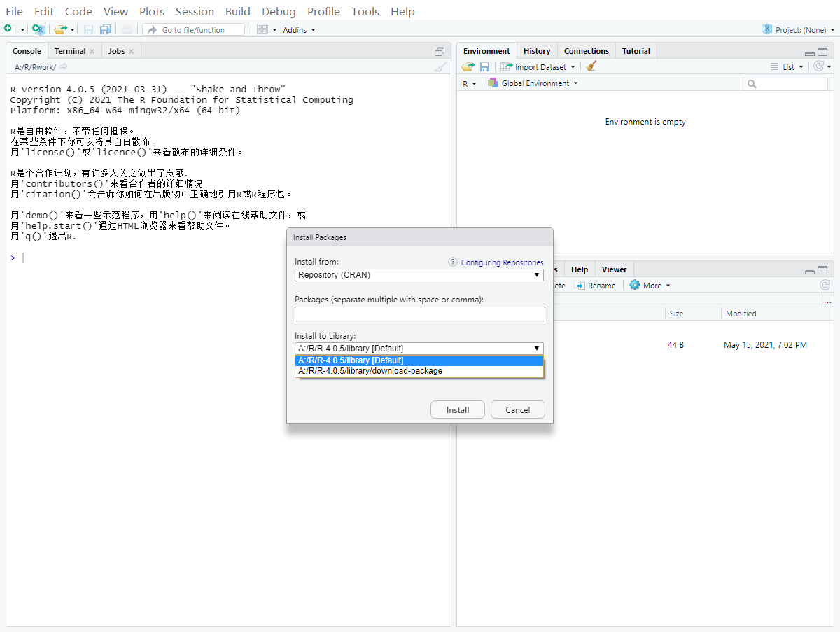Open the workspace panes layout dropdown
Viewport: 840px width, 632px height.
pyautogui.click(x=264, y=29)
